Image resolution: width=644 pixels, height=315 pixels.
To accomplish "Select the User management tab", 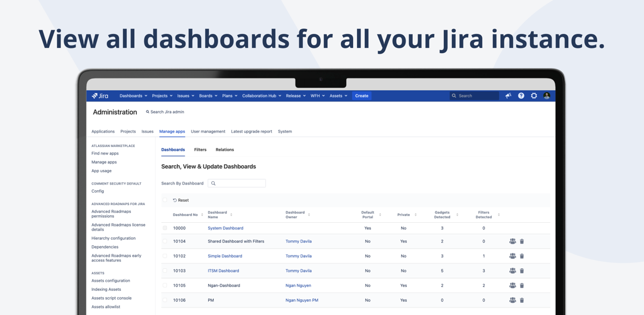I will [x=208, y=131].
